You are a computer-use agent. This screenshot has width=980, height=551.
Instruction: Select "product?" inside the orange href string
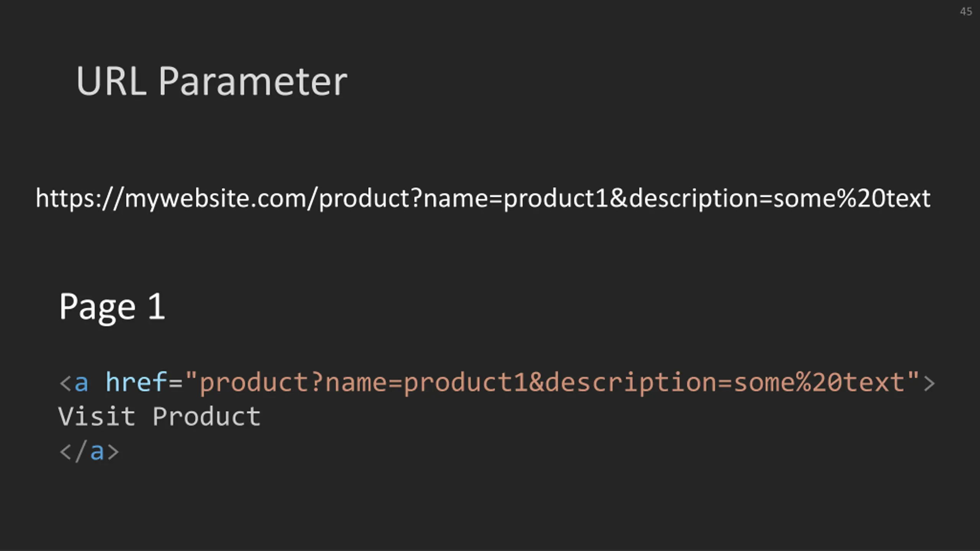pos(261,383)
